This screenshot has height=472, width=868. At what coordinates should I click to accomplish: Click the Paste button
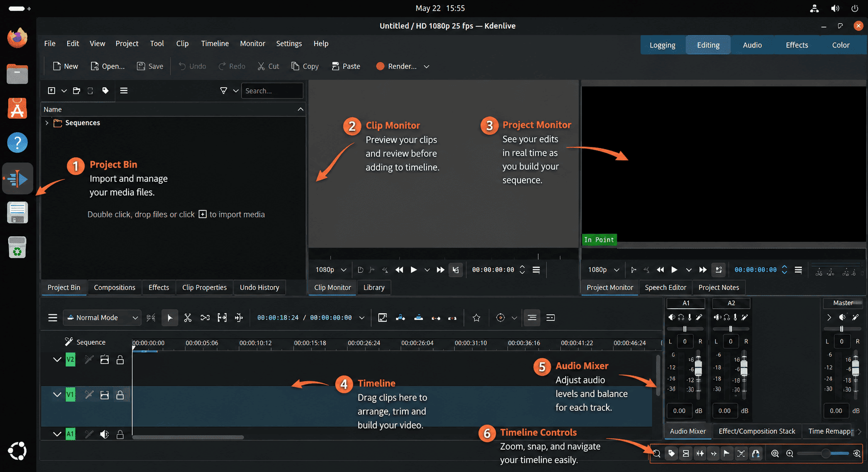(346, 66)
